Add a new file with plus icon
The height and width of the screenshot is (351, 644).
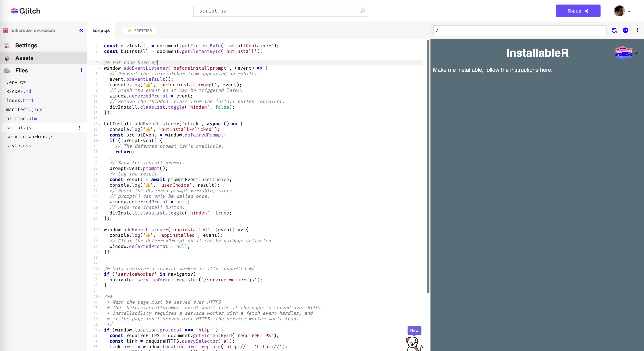81,70
